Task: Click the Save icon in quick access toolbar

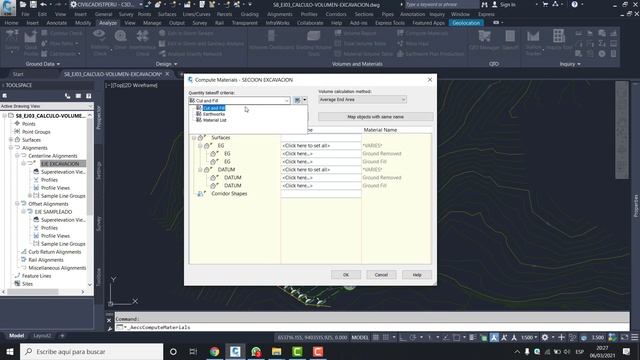Action: pos(33,4)
